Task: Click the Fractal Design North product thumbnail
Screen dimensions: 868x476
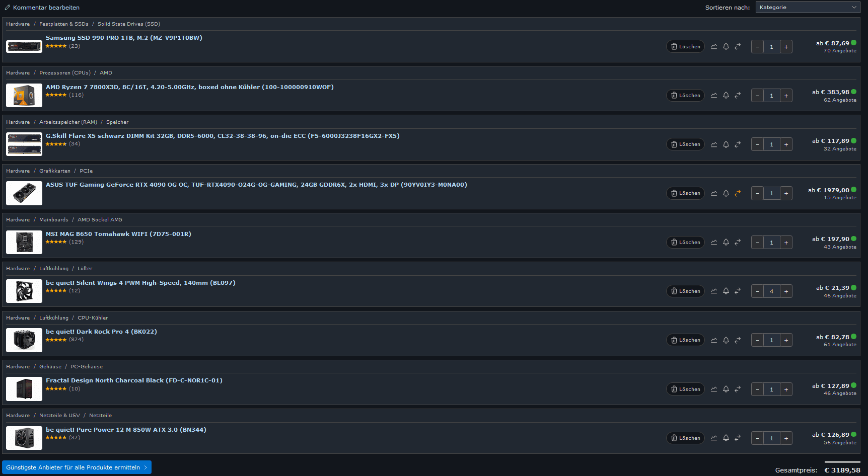Action: [24, 389]
